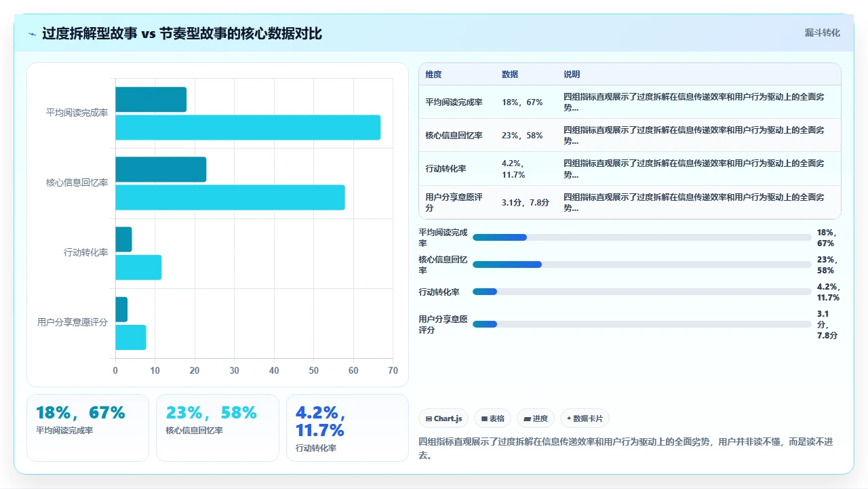Click table value 4.2%，11.7%
The width and height of the screenshot is (868, 489).
(x=514, y=169)
